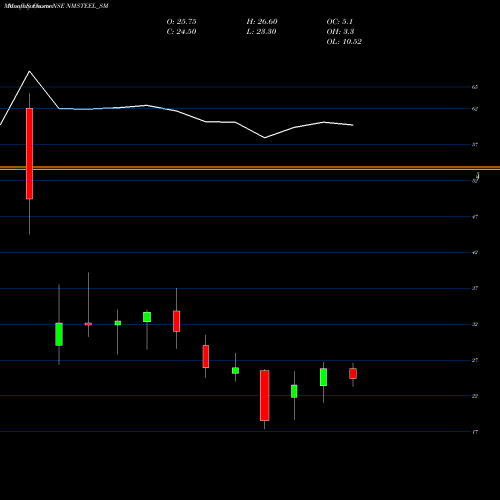
Task: Click the 42 price axis label
Action: tap(475, 252)
